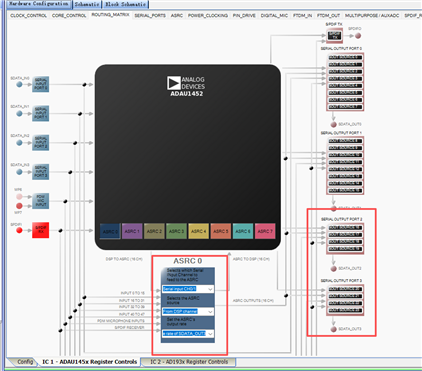This screenshot has height=371, width=422.
Task: Click the MP6 microphone pin circle
Action: click(19, 196)
